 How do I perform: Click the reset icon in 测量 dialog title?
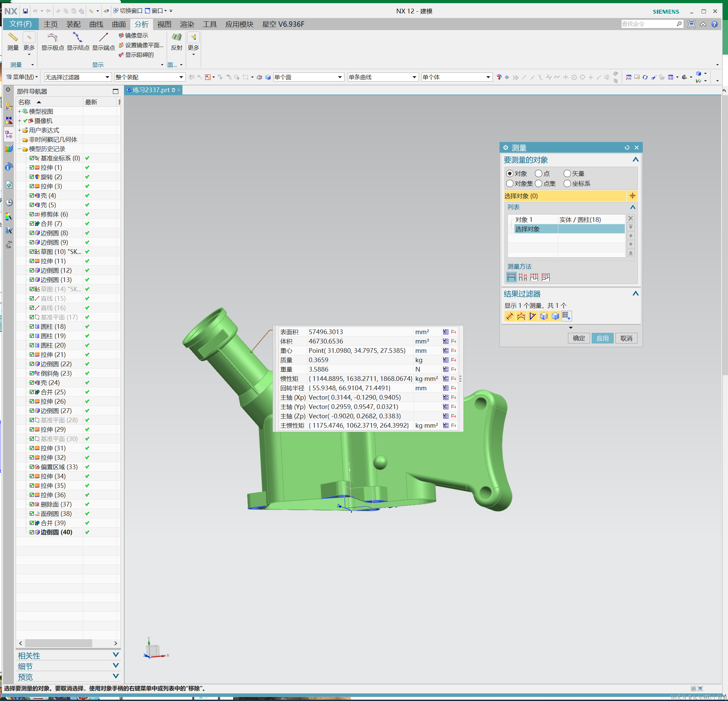click(627, 147)
